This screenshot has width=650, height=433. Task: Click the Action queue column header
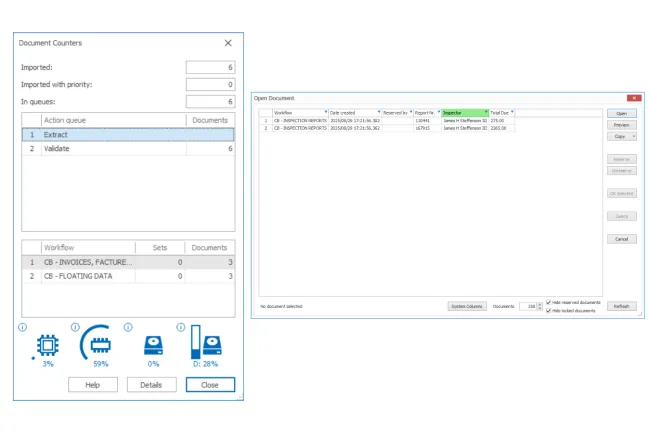coord(114,120)
